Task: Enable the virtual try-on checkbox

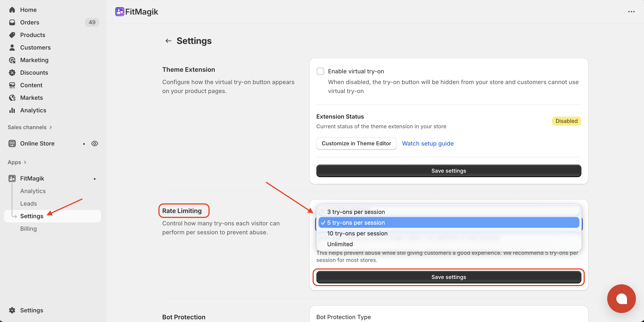Action: pyautogui.click(x=320, y=71)
